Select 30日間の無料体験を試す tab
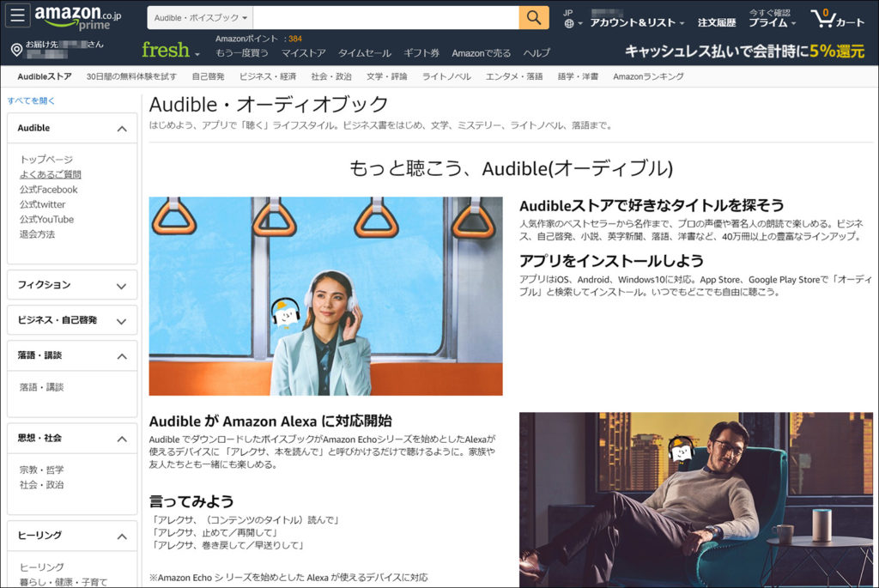This screenshot has height=588, width=879. tap(131, 76)
